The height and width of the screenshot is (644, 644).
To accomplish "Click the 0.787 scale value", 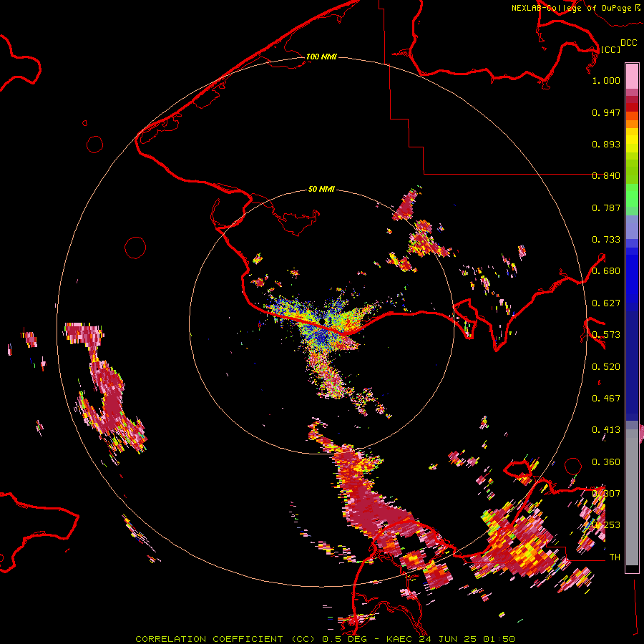I will coord(606,208).
